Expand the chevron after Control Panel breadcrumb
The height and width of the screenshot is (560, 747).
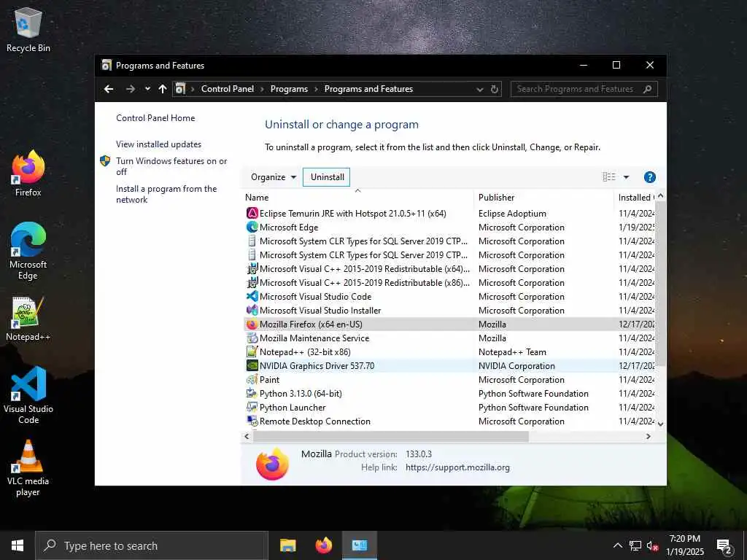tap(262, 89)
